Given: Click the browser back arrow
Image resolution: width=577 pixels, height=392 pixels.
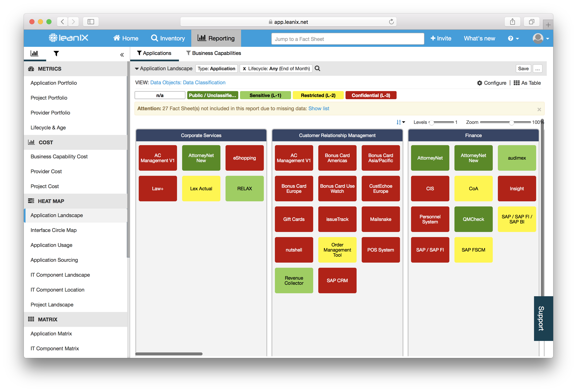Looking at the screenshot, I should pos(63,22).
